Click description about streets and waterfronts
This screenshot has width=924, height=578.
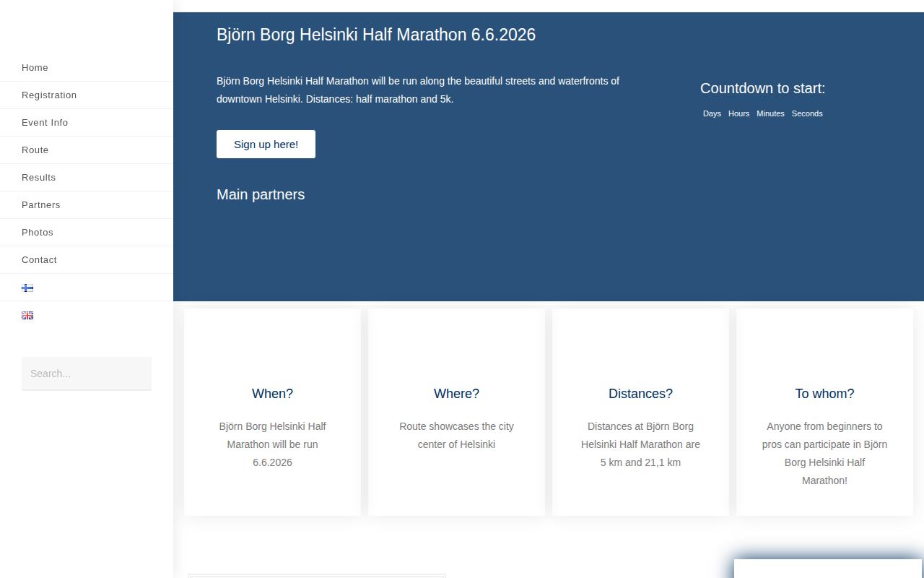tap(418, 90)
